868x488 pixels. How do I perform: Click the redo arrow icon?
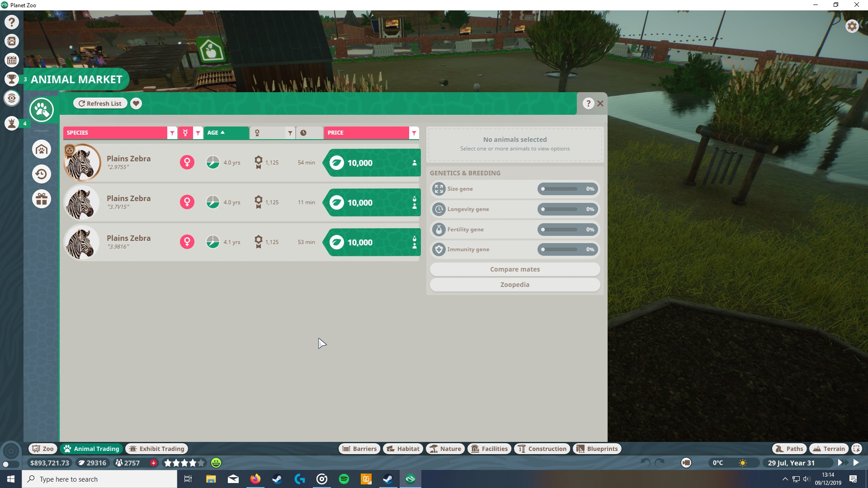click(x=660, y=463)
